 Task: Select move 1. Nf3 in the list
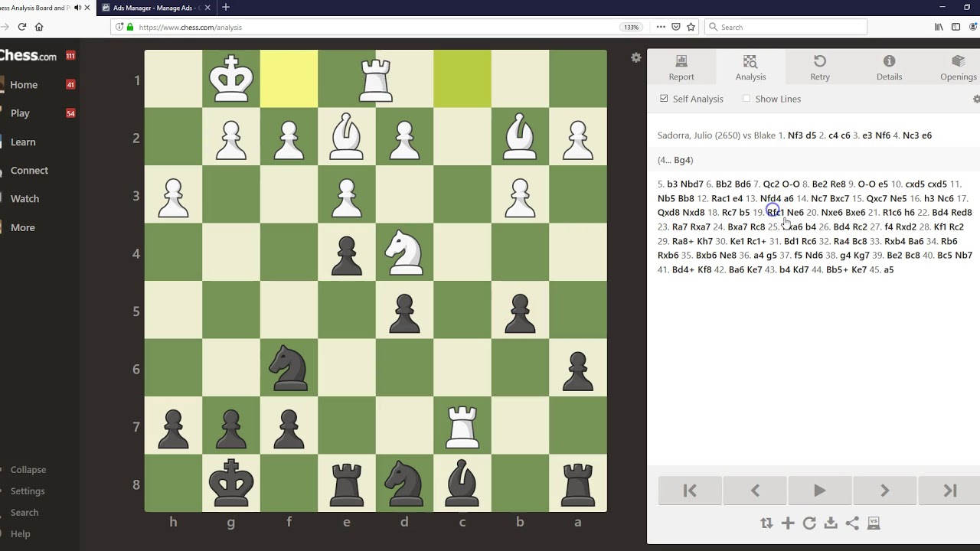point(795,135)
